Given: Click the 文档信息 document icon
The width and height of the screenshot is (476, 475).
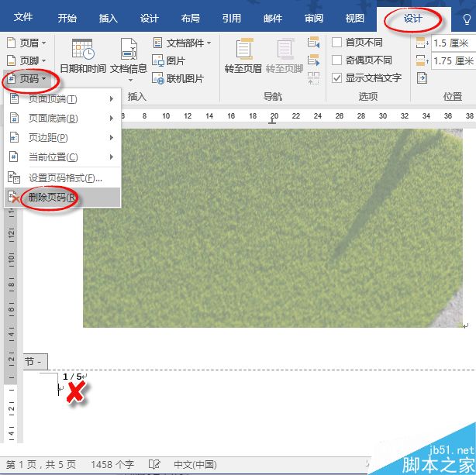Looking at the screenshot, I should tap(129, 49).
